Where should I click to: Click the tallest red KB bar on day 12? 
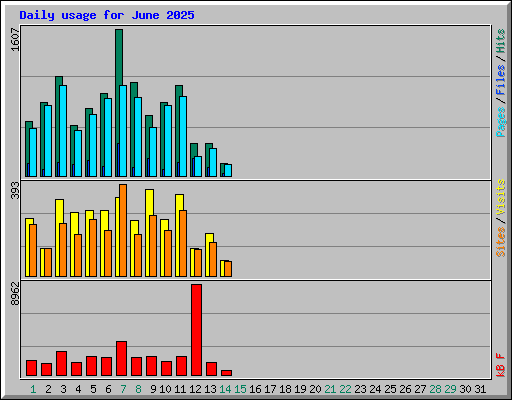tap(196, 330)
